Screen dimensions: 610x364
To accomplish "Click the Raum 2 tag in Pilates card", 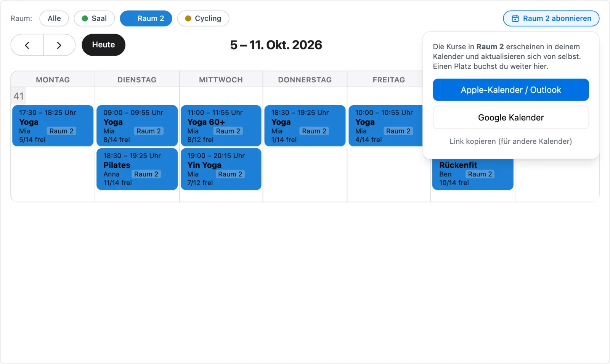I will point(146,174).
